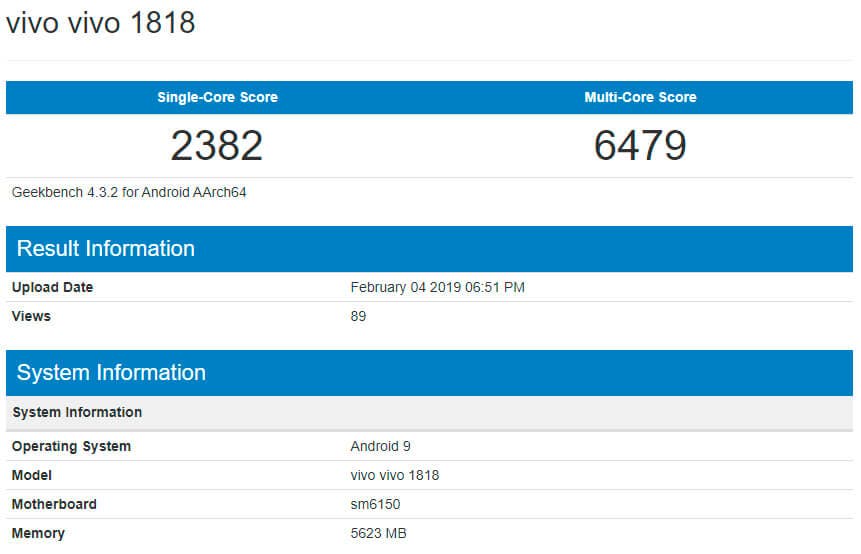861x554 pixels.
Task: Click the blue 'System Information' section header
Action: click(x=429, y=373)
